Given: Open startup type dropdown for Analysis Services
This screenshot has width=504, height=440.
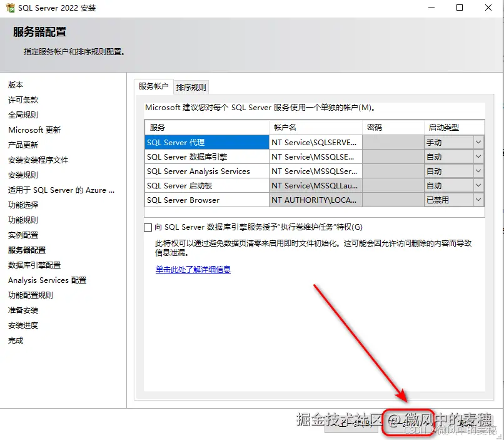Looking at the screenshot, I should [478, 171].
